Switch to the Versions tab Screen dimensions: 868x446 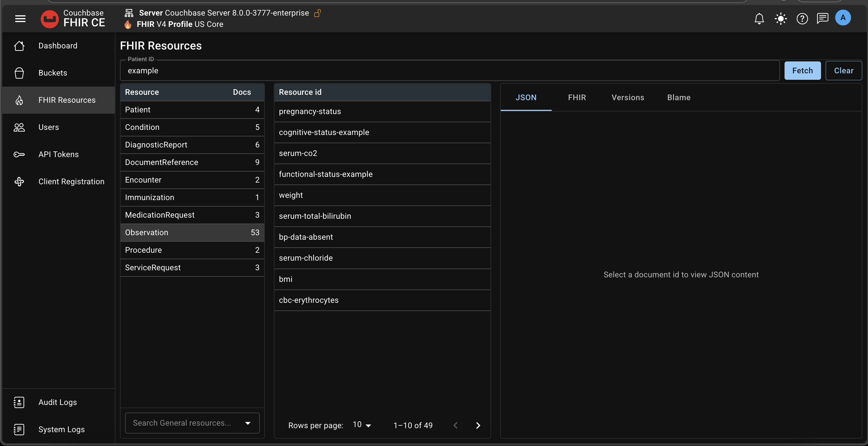(628, 97)
